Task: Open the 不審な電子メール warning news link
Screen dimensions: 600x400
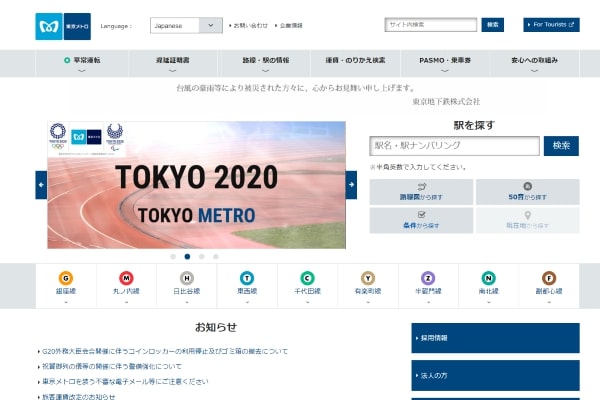Action: (125, 382)
